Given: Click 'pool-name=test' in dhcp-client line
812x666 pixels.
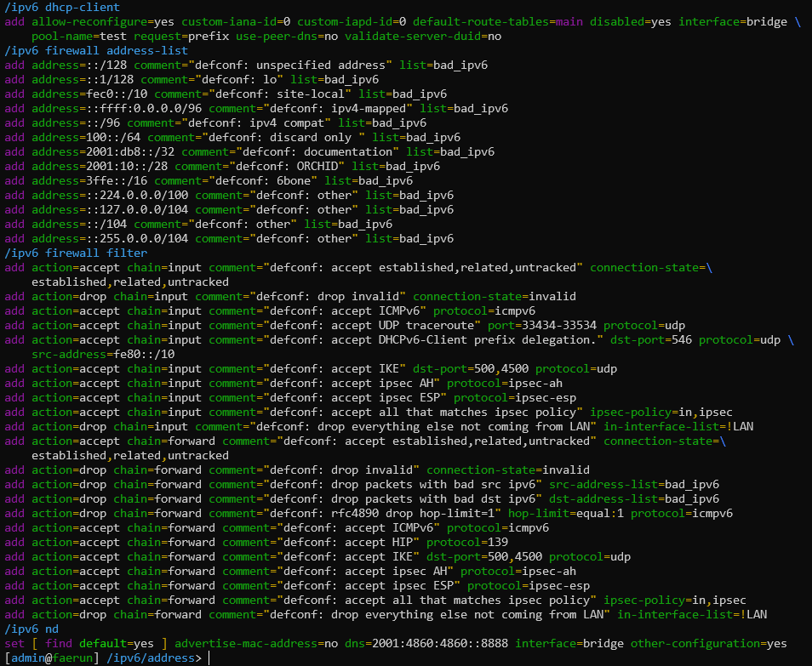Looking at the screenshot, I should 79,37.
